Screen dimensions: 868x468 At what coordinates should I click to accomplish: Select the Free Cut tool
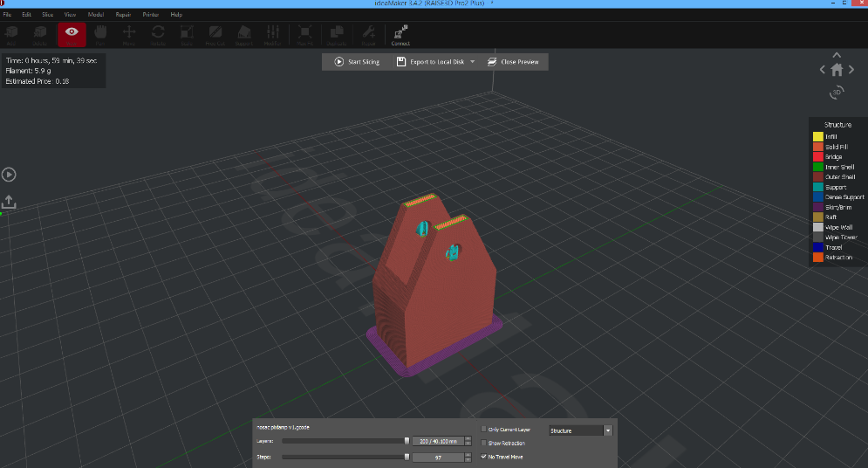tap(215, 34)
